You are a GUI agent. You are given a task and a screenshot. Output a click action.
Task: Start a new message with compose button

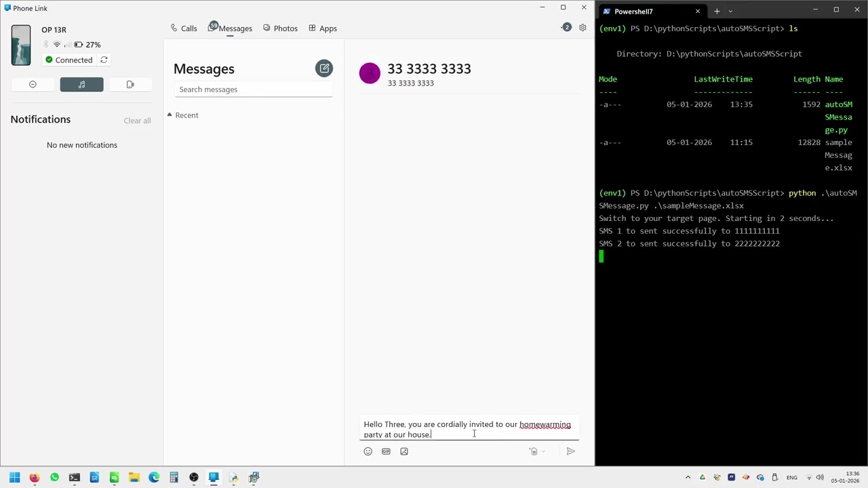pos(324,68)
